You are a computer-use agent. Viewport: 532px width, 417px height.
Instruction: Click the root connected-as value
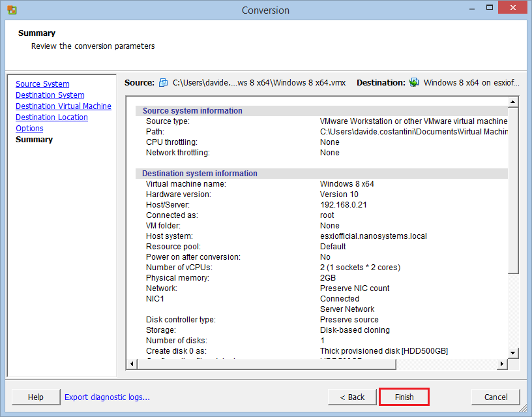coord(327,215)
